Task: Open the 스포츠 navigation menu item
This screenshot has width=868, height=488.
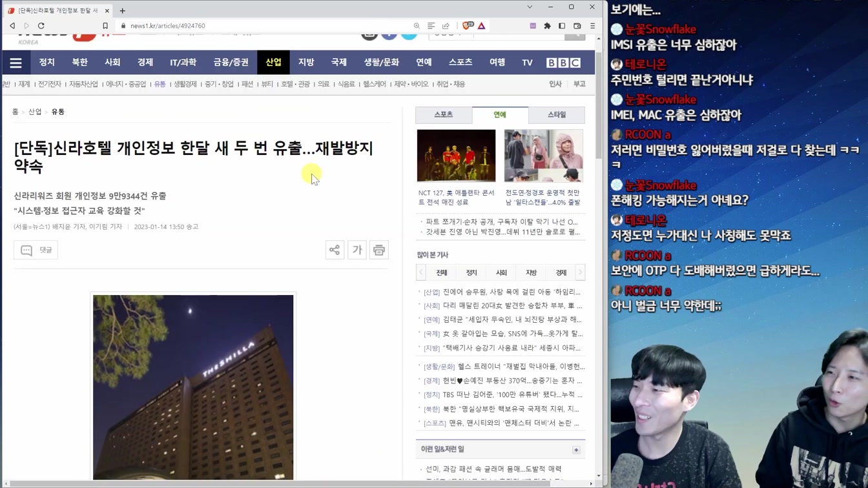Action: pos(460,63)
